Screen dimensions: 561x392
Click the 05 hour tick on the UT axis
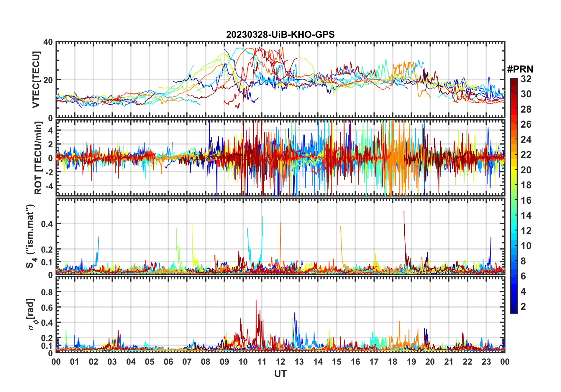click(x=150, y=362)
